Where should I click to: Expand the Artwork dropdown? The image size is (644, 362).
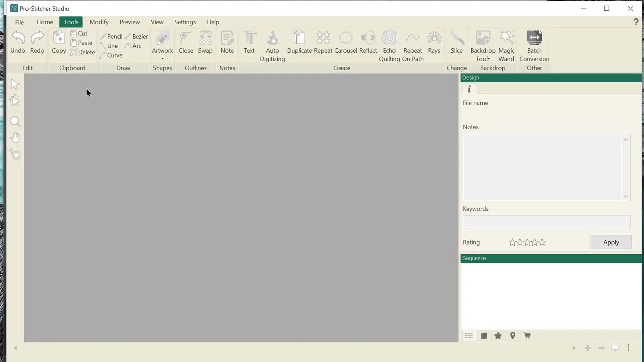coord(163,58)
